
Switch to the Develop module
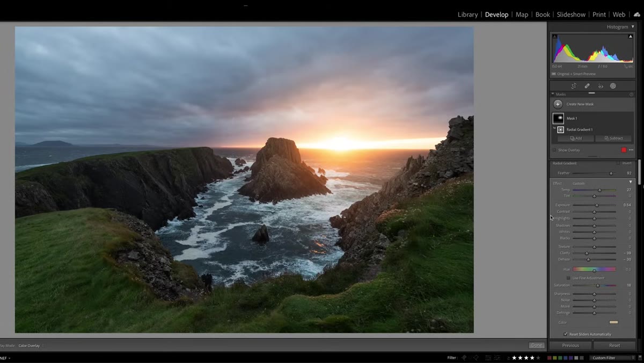pyautogui.click(x=496, y=14)
